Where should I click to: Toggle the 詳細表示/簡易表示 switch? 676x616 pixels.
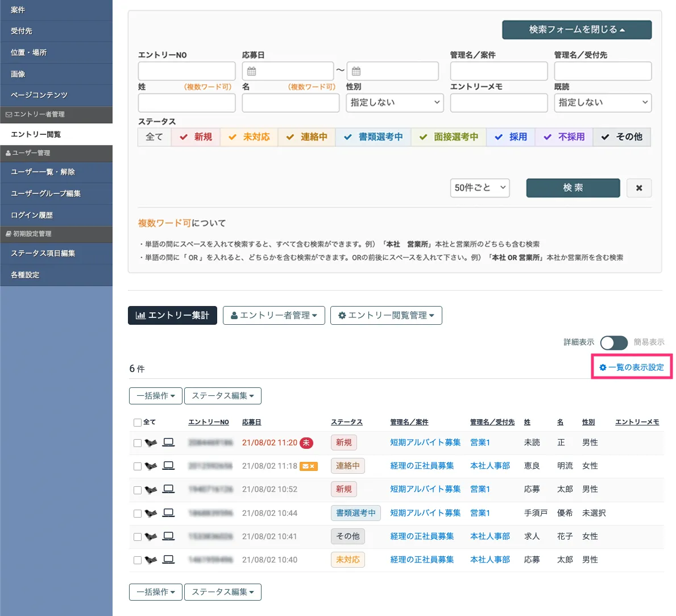pos(613,342)
